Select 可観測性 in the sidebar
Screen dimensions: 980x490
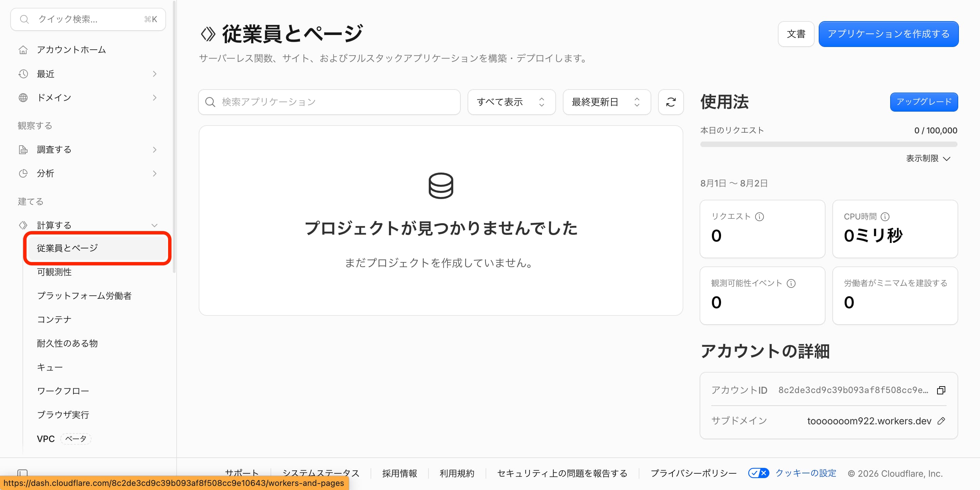coord(54,272)
